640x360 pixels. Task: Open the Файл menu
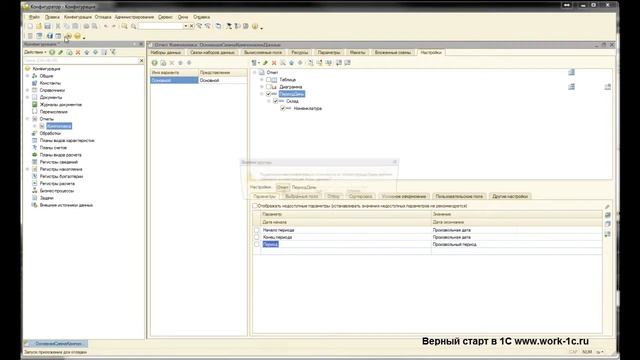pyautogui.click(x=34, y=17)
